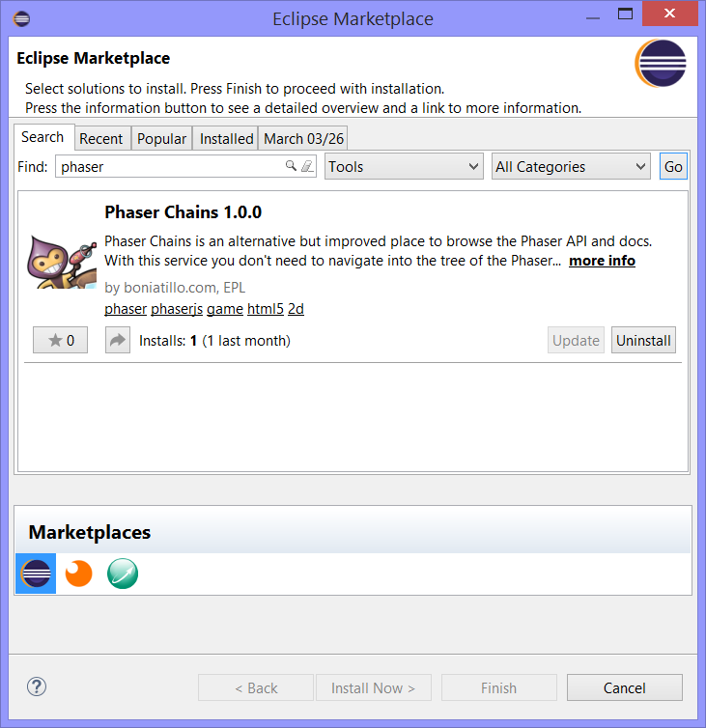The width and height of the screenshot is (706, 728).
Task: Select the green arrow marketplace icon
Action: click(x=123, y=574)
